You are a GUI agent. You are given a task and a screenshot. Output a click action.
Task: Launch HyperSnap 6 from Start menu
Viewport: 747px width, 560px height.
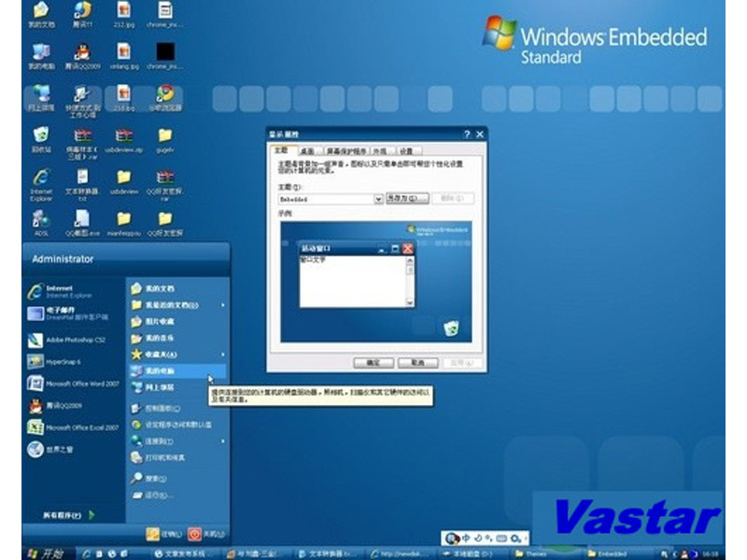pos(54,362)
